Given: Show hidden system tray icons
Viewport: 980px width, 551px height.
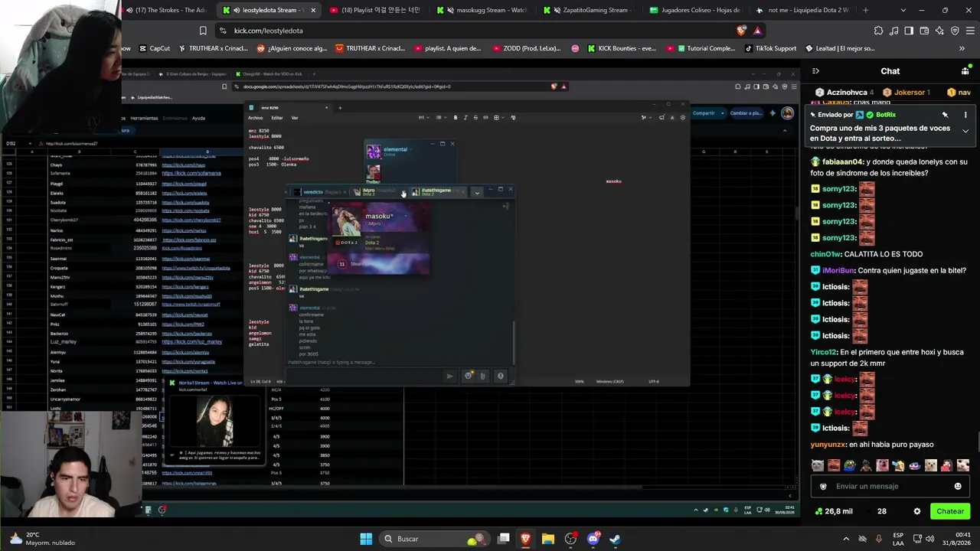Looking at the screenshot, I should coord(846,539).
